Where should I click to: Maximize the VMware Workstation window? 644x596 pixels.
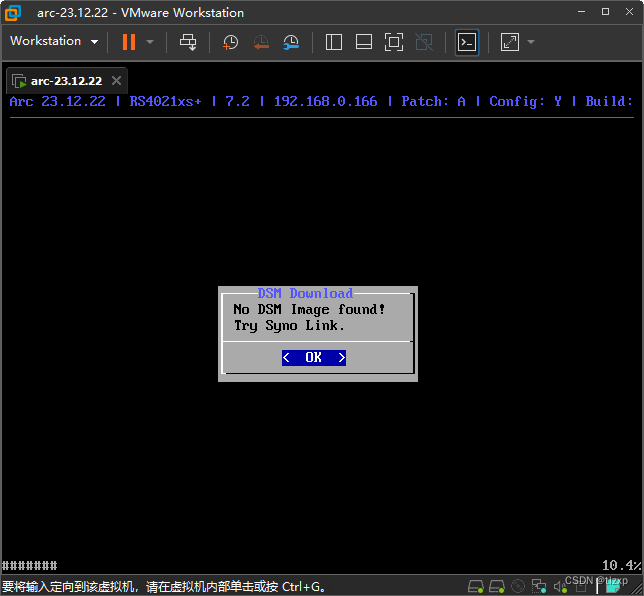tap(605, 12)
